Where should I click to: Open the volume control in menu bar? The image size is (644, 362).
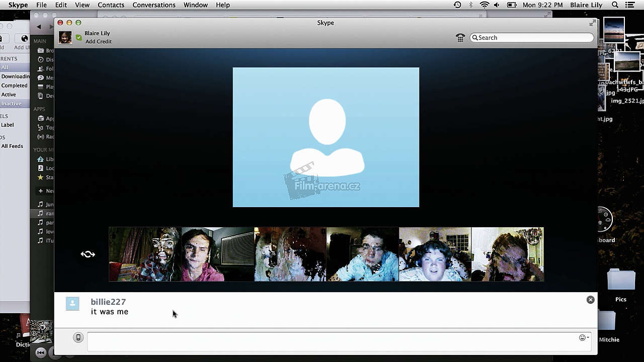(x=497, y=5)
